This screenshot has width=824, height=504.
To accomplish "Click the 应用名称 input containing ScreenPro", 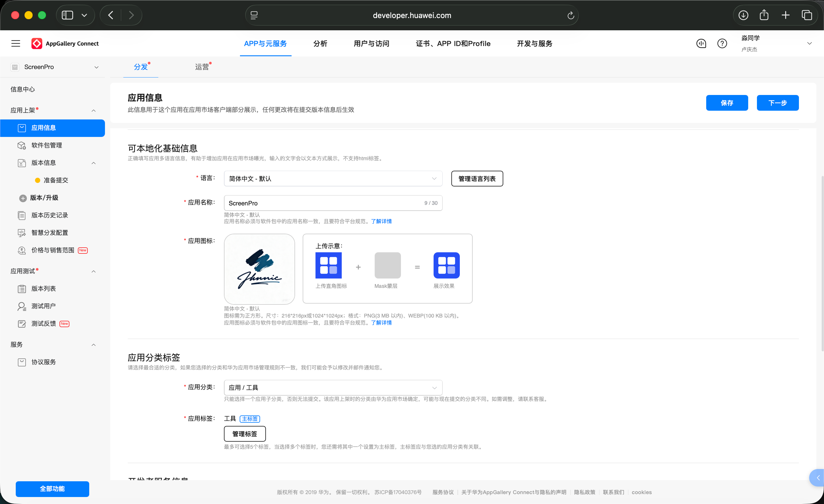I will coord(333,203).
